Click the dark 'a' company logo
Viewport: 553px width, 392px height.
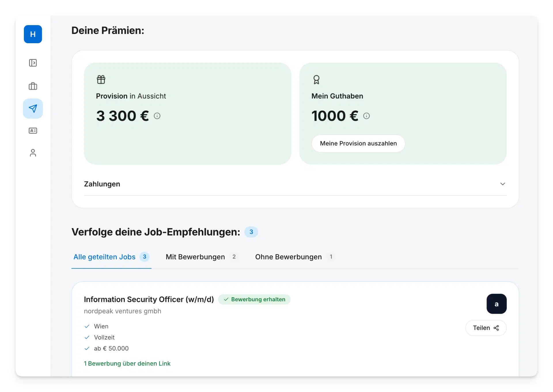click(x=496, y=304)
